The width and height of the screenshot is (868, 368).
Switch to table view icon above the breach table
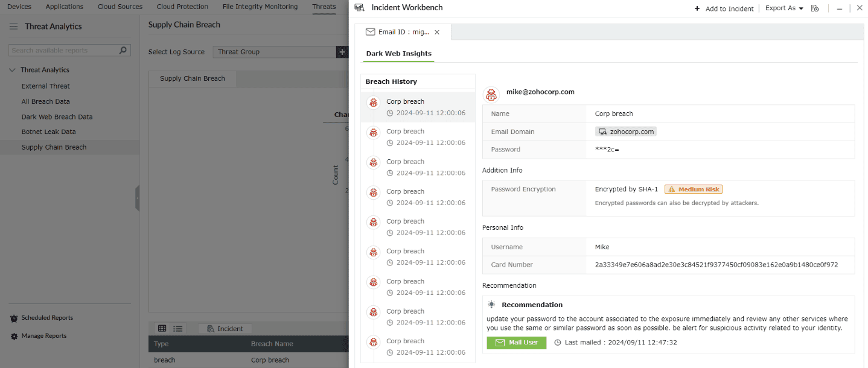(x=162, y=329)
